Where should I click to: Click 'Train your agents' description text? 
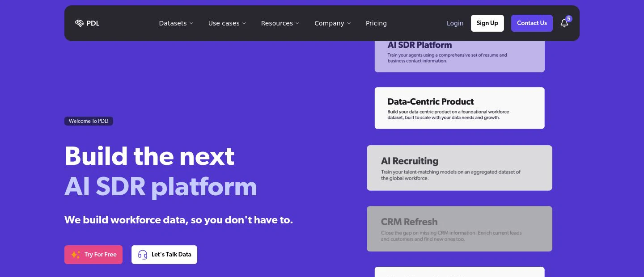click(447, 58)
